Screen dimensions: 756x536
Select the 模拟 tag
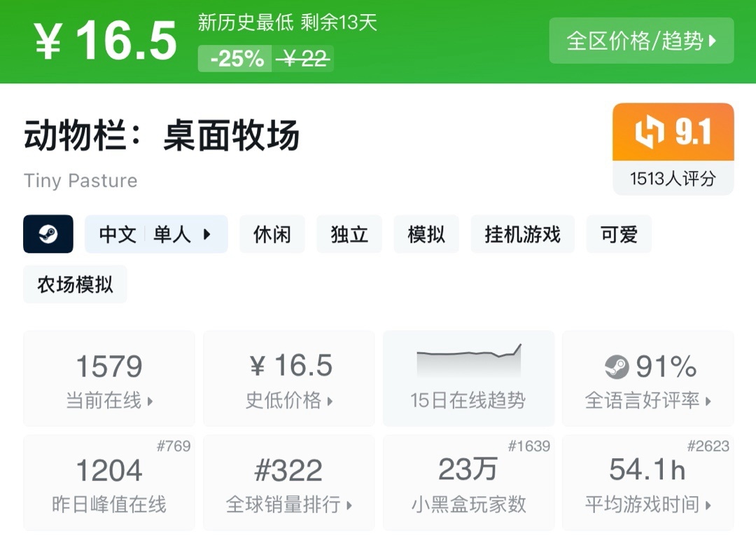426,234
